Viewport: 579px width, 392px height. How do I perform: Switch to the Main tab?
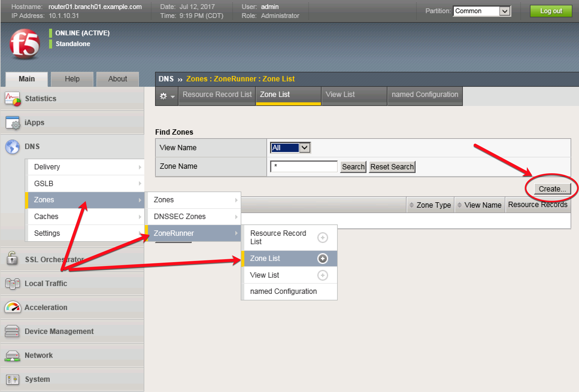(27, 79)
